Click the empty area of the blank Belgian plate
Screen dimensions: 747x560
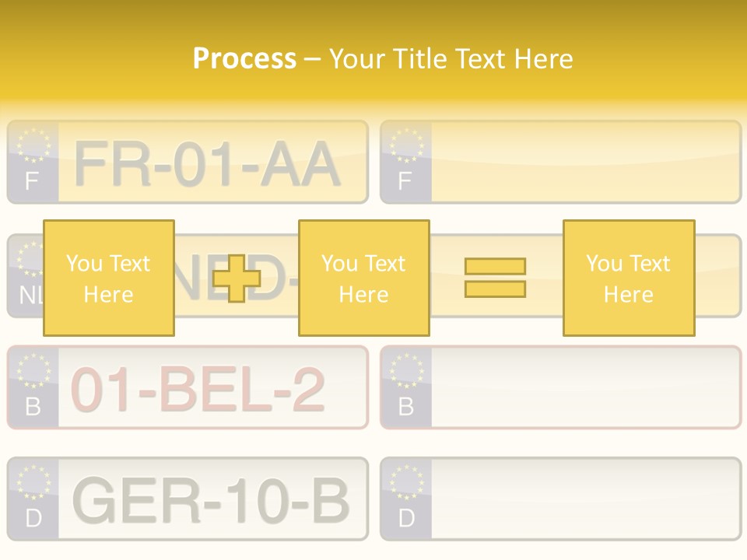[x=584, y=387]
